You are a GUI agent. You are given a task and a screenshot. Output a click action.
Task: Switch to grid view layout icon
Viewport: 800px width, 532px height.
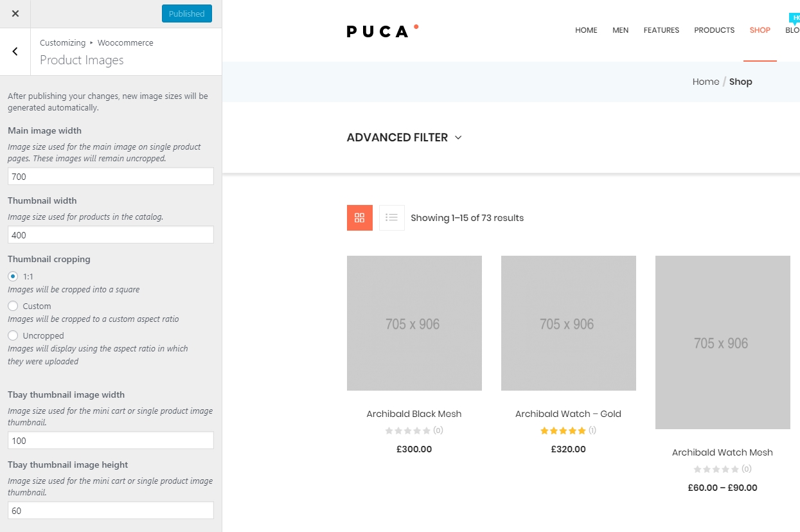pos(360,218)
